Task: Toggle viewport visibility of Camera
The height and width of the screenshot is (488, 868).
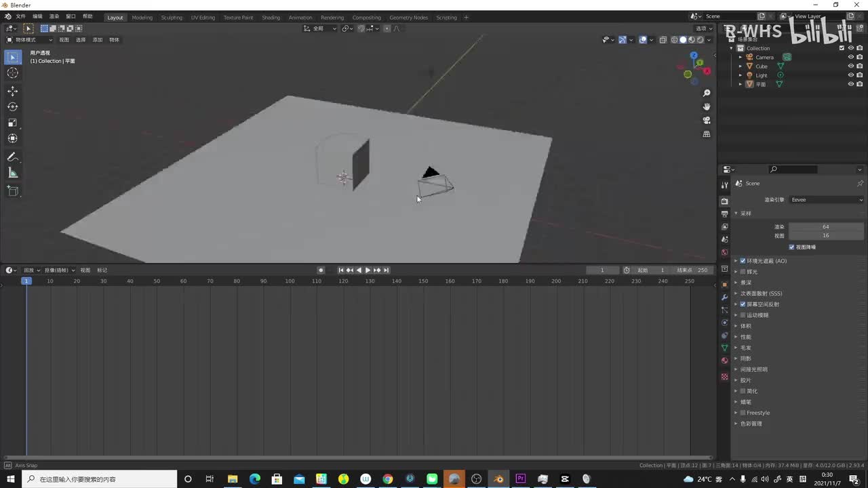Action: click(851, 57)
